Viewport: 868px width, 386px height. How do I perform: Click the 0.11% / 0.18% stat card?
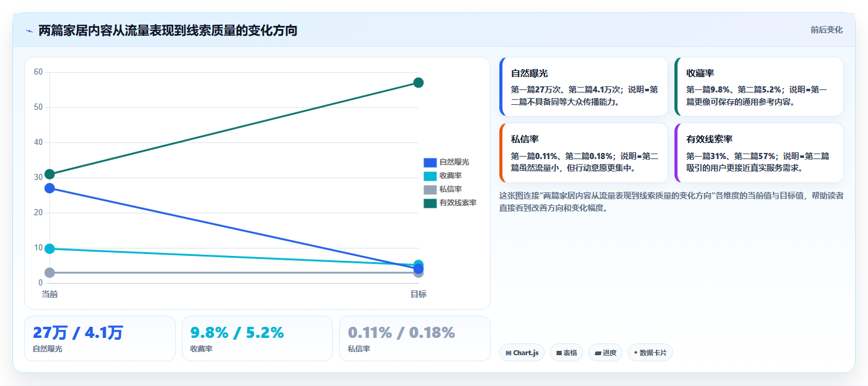tap(415, 339)
